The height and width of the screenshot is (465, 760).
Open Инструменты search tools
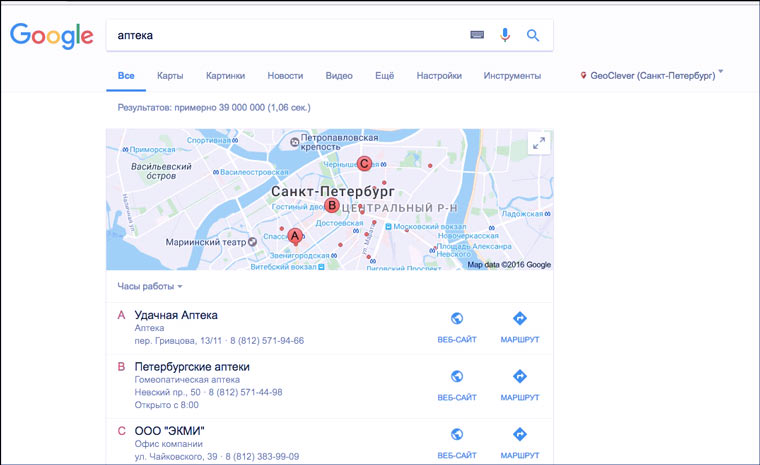pos(512,76)
